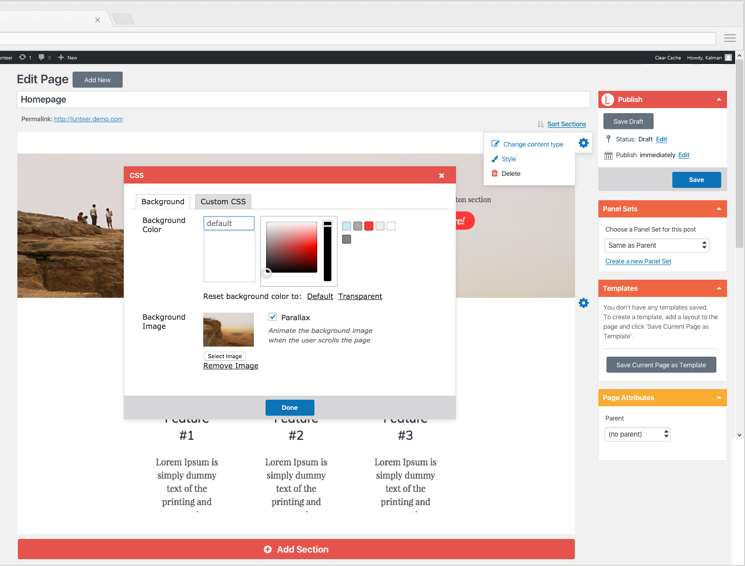Click Save Current Page as Template
Viewport: 745px width, 566px height.
(661, 365)
